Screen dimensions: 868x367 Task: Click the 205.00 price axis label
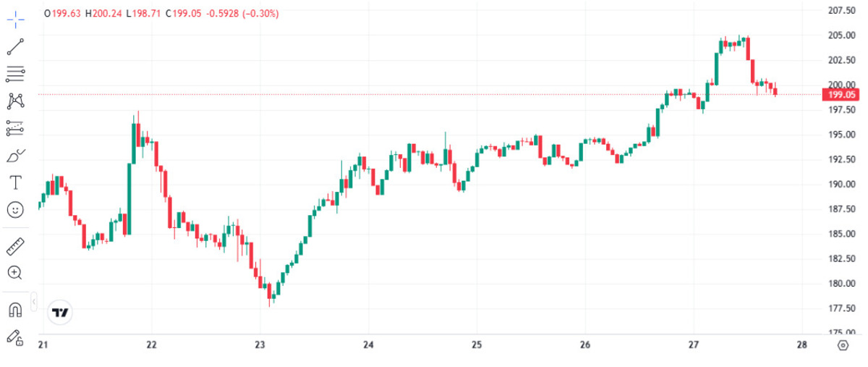coord(842,35)
